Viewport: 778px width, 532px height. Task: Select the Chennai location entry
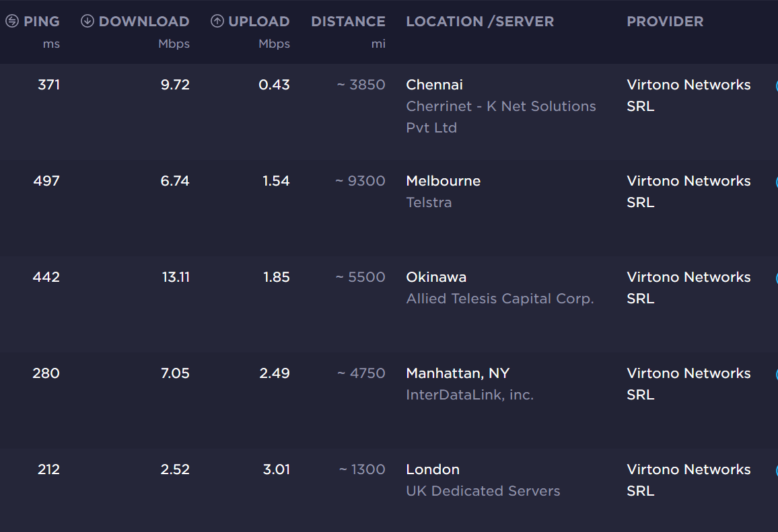click(434, 85)
